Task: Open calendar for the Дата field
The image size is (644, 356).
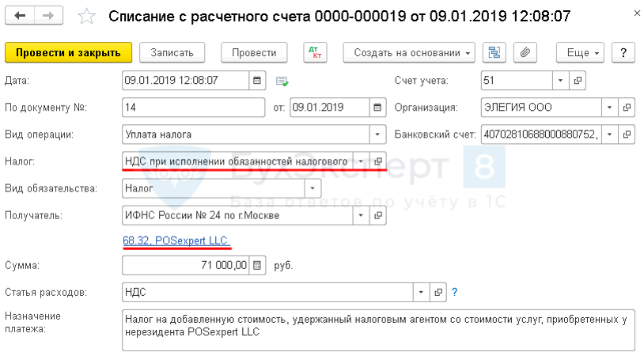Action: (x=257, y=81)
